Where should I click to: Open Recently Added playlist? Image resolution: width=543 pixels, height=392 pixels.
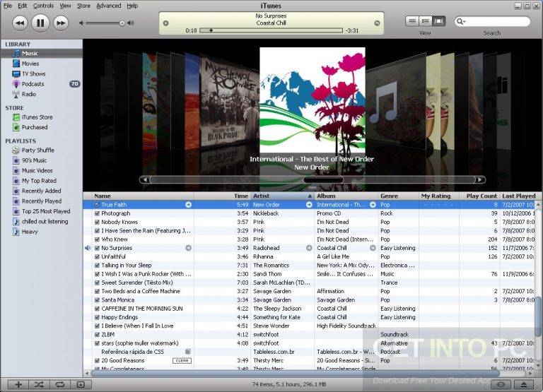[x=42, y=191]
